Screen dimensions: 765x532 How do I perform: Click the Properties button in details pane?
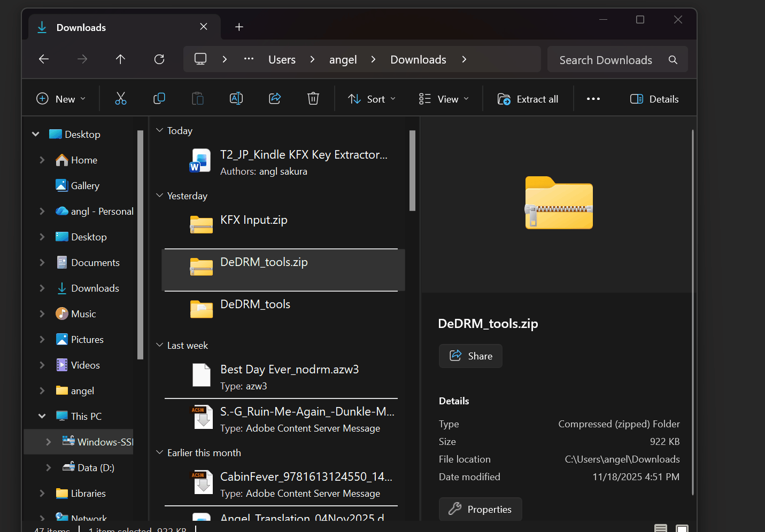[x=480, y=509]
